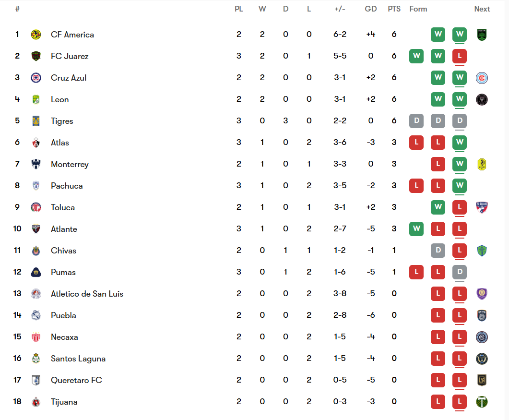The width and height of the screenshot is (509, 420).
Task: Select the Santos Laguna team name
Action: tap(78, 359)
